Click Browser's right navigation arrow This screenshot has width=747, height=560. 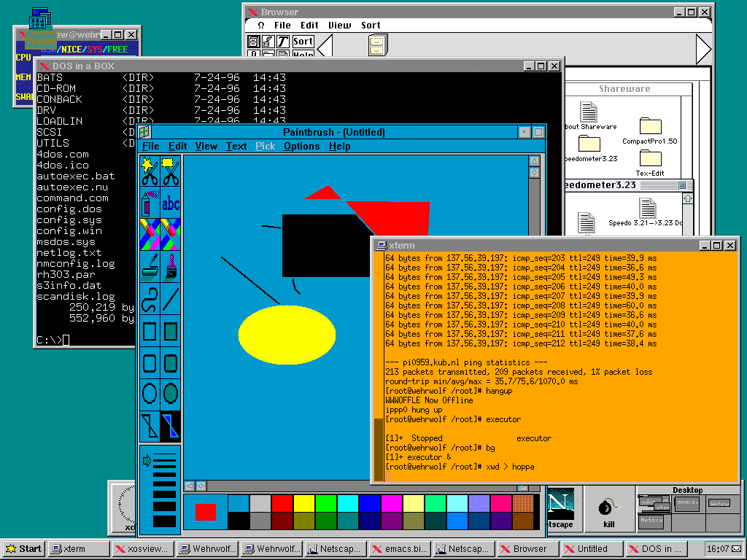click(x=703, y=50)
